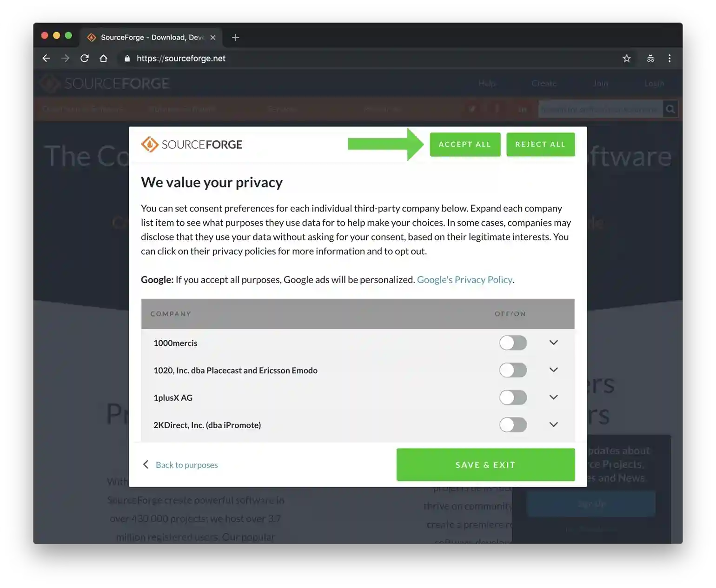
Task: Click the SAVE & EXIT button
Action: (485, 465)
